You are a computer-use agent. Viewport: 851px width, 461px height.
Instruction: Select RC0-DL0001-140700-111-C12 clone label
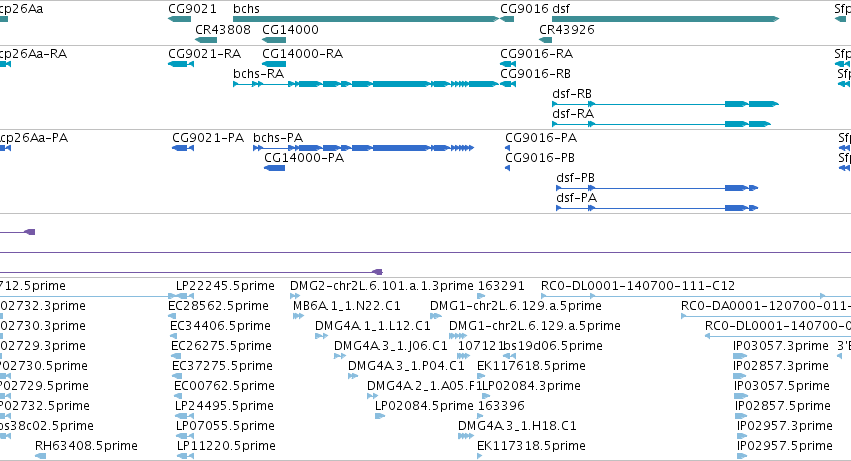[638, 286]
